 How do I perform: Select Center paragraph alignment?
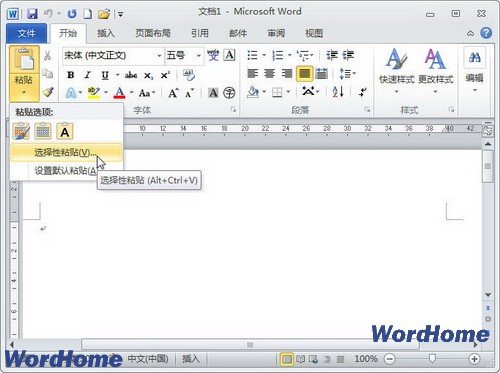(269, 73)
